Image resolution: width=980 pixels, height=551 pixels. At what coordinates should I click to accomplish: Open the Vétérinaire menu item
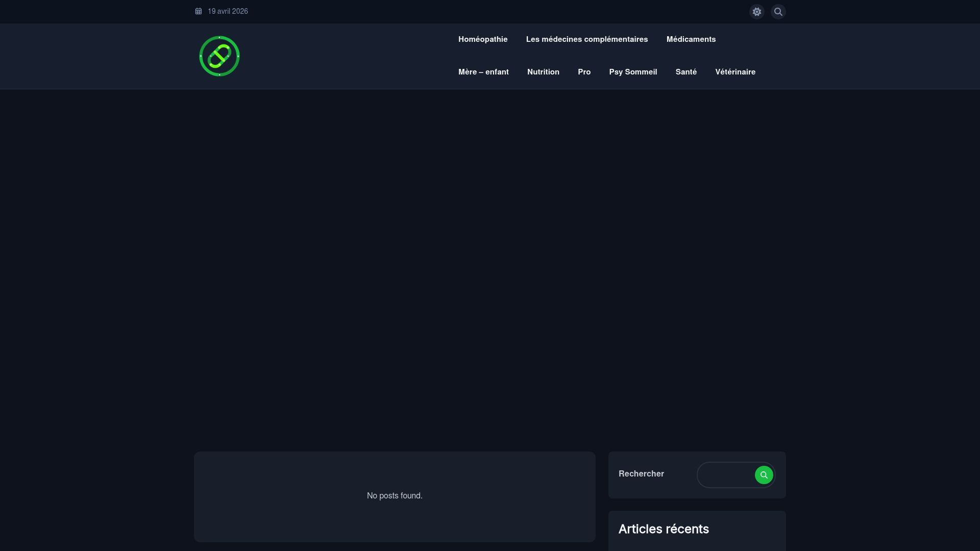click(x=735, y=72)
